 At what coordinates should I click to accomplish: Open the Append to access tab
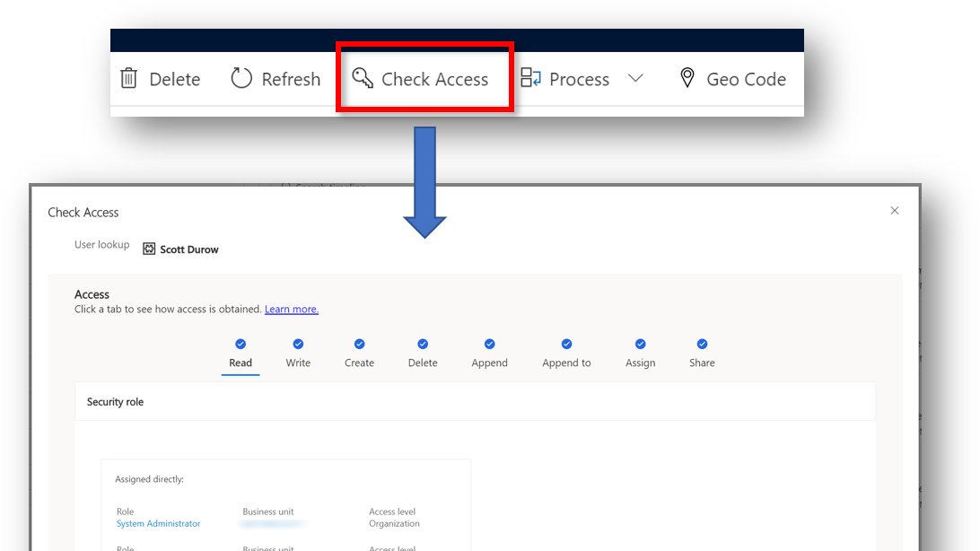click(x=566, y=363)
